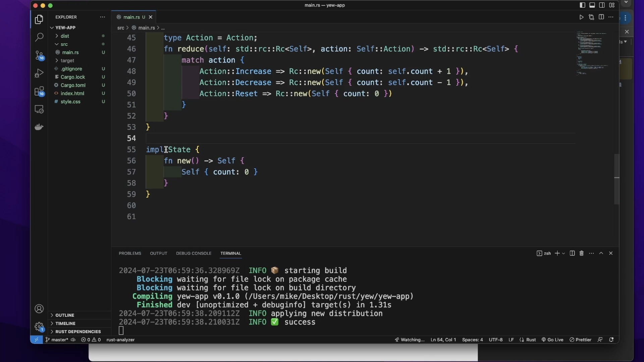Toggle the bottom panel layout button
644x362 pixels.
592,5
